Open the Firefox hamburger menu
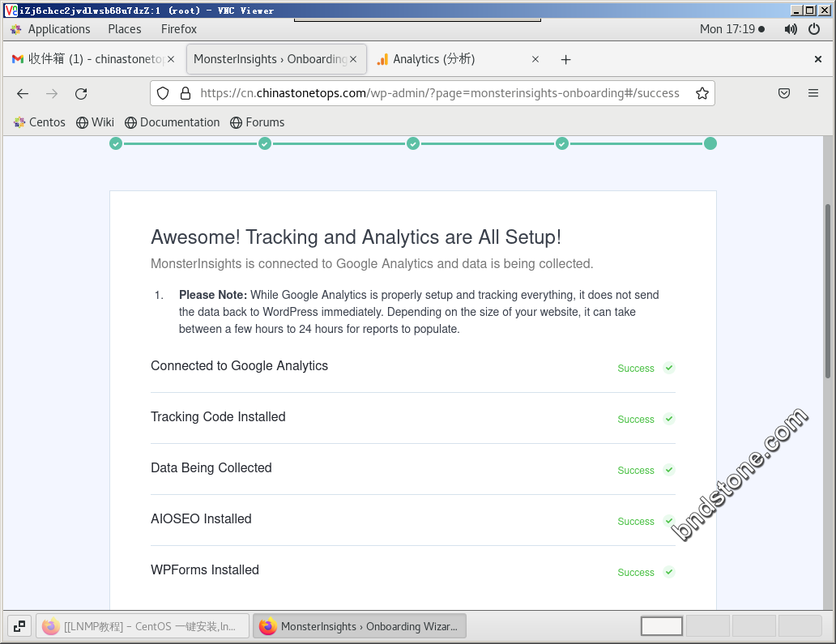 [813, 93]
